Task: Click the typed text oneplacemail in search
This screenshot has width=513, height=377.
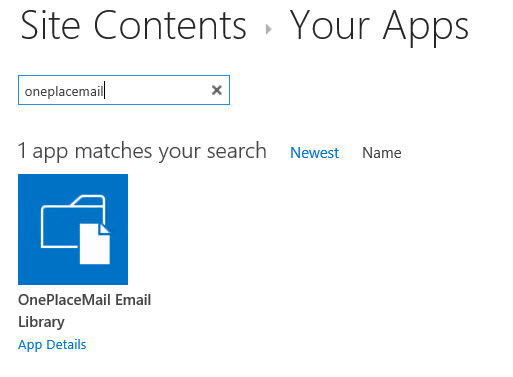Action: pos(64,91)
